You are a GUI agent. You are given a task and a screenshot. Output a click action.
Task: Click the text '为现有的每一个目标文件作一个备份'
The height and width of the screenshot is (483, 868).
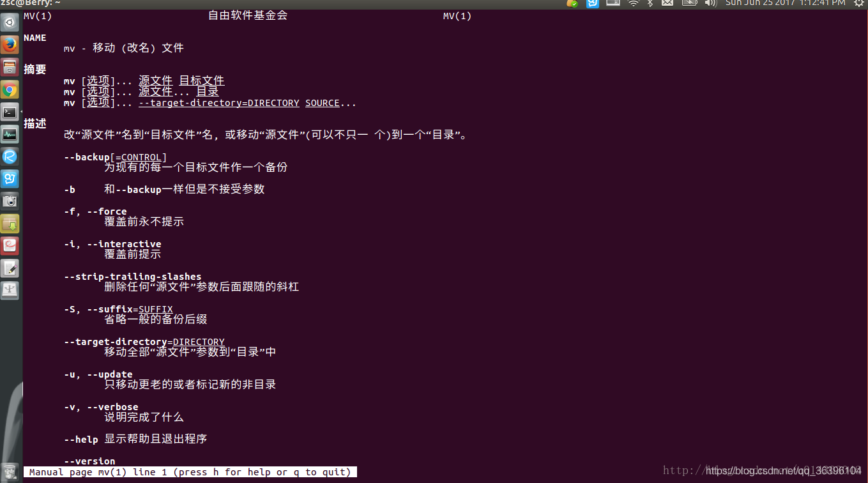196,167
